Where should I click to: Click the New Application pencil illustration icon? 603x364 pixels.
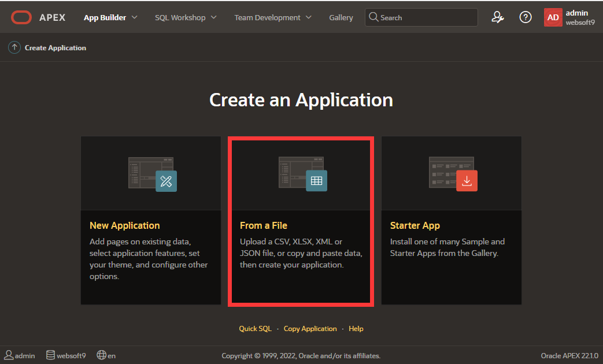coord(166,181)
